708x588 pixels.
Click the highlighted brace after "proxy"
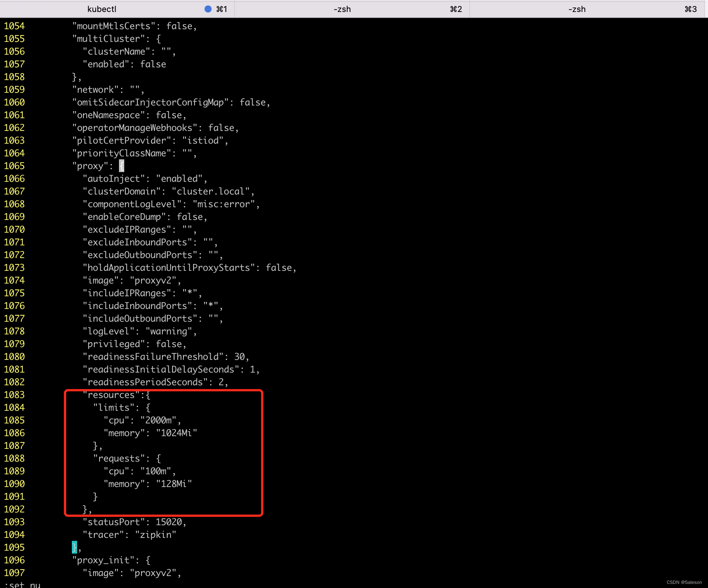point(122,166)
